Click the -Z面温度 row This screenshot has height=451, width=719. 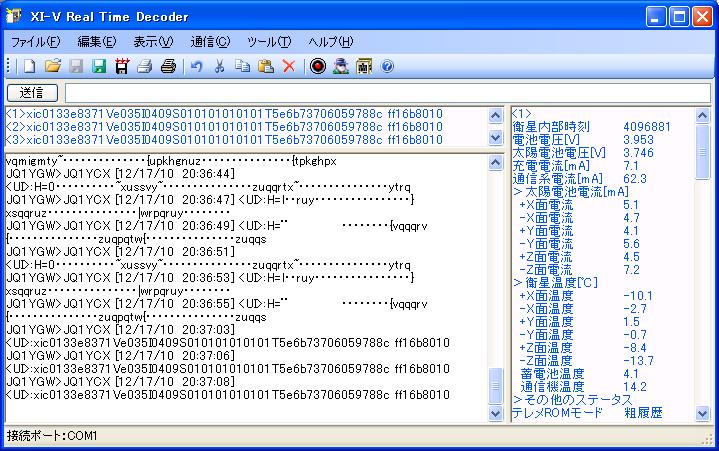[x=586, y=361]
